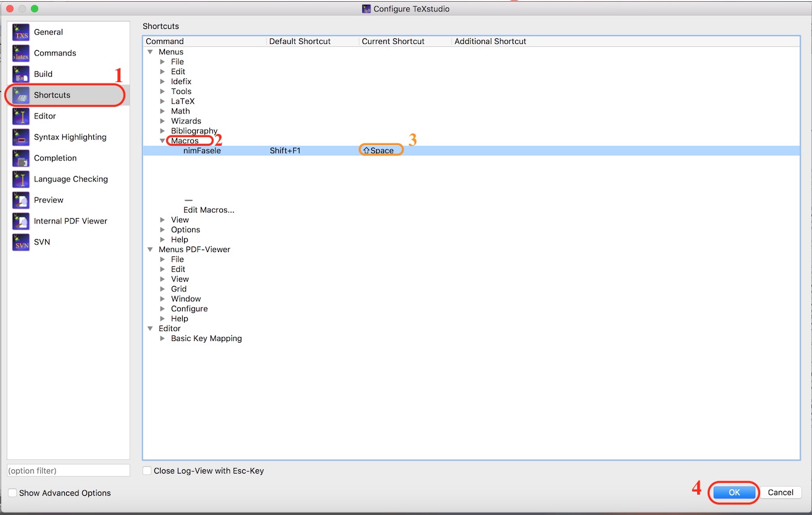Image resolution: width=812 pixels, height=515 pixels.
Task: Expand the Configure node
Action: [x=163, y=309]
